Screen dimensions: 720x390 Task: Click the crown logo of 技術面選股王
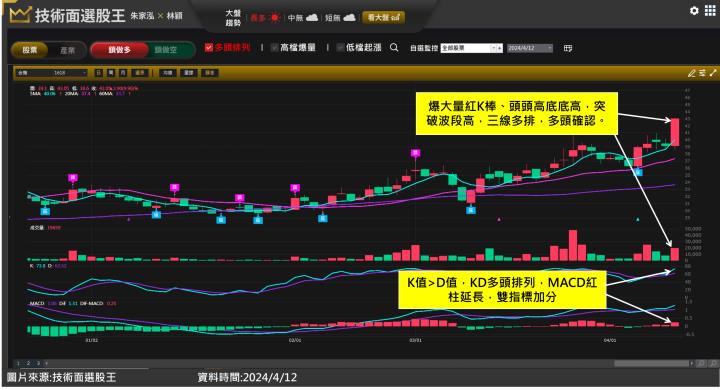20,15
